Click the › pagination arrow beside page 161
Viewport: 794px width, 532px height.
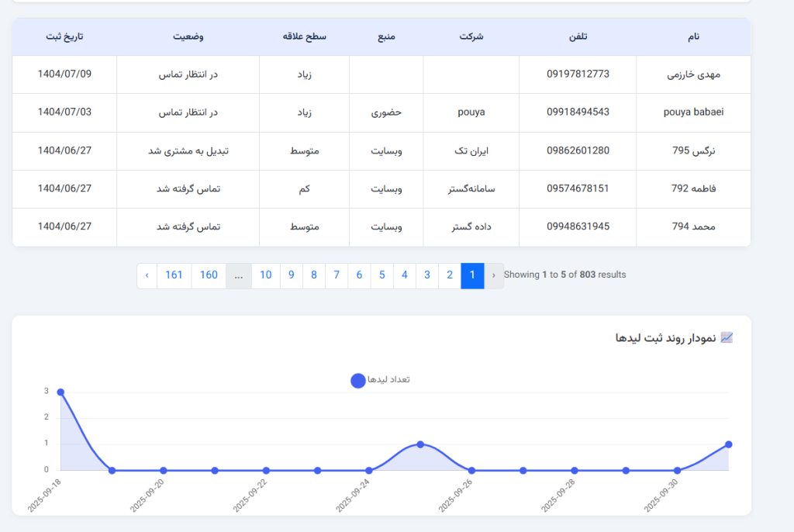[x=147, y=275]
